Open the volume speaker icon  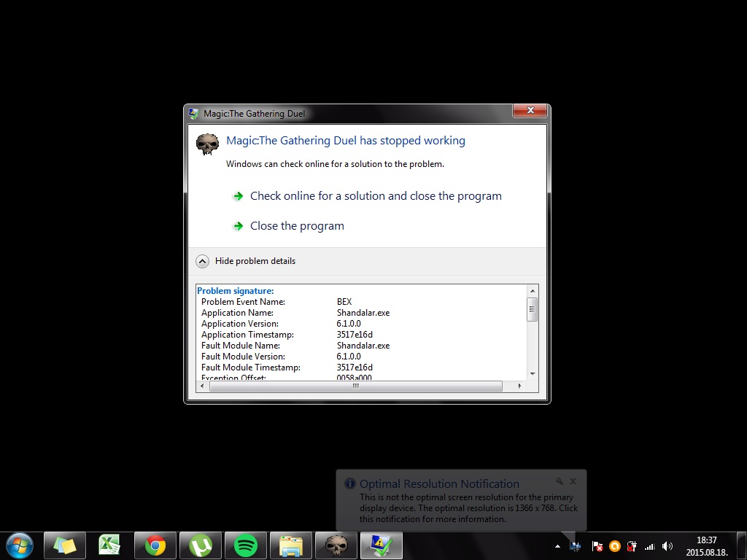(667, 546)
